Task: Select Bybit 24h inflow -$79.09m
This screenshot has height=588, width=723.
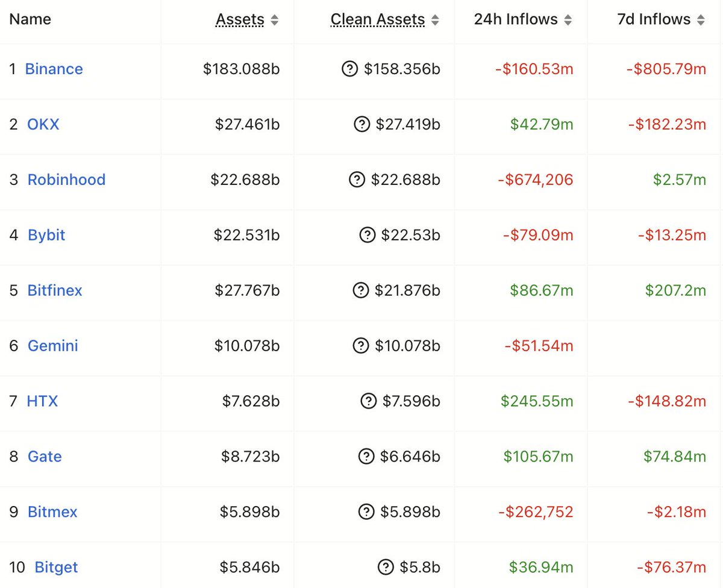Action: coord(538,235)
